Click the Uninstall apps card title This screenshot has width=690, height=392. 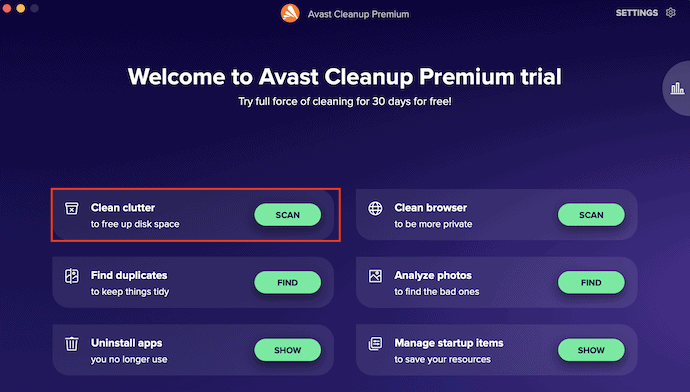pos(127,343)
